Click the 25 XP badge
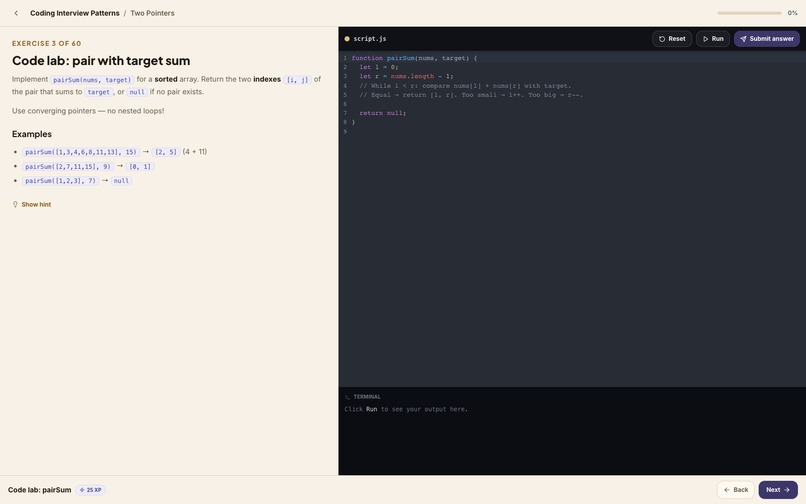806x504 pixels. (90, 490)
